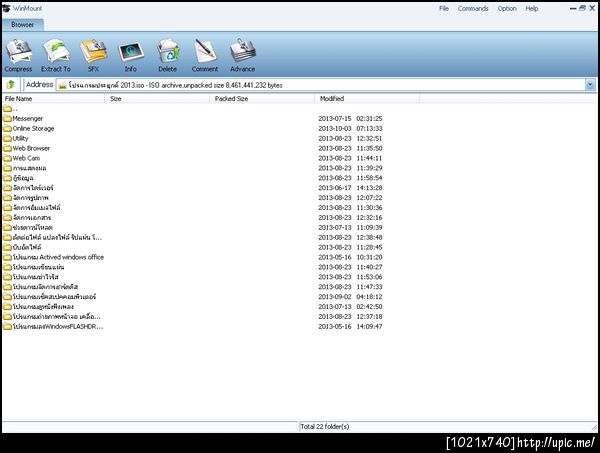Click the Utility folder icon

click(x=7, y=139)
